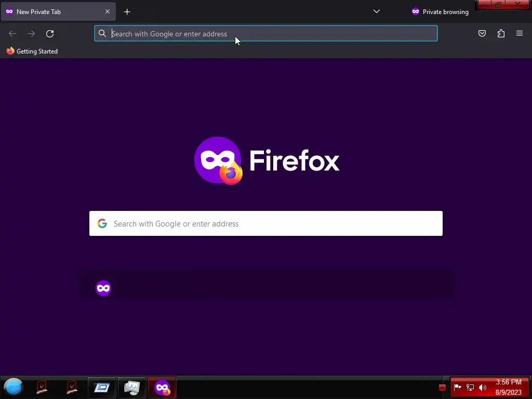532x399 pixels.
Task: Show hidden tray icons
Action: coord(442,388)
